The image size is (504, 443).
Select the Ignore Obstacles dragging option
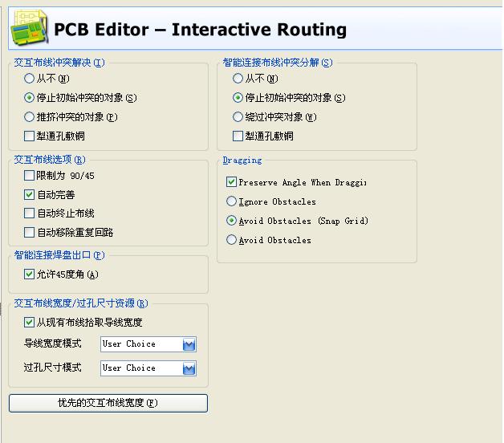click(x=232, y=201)
